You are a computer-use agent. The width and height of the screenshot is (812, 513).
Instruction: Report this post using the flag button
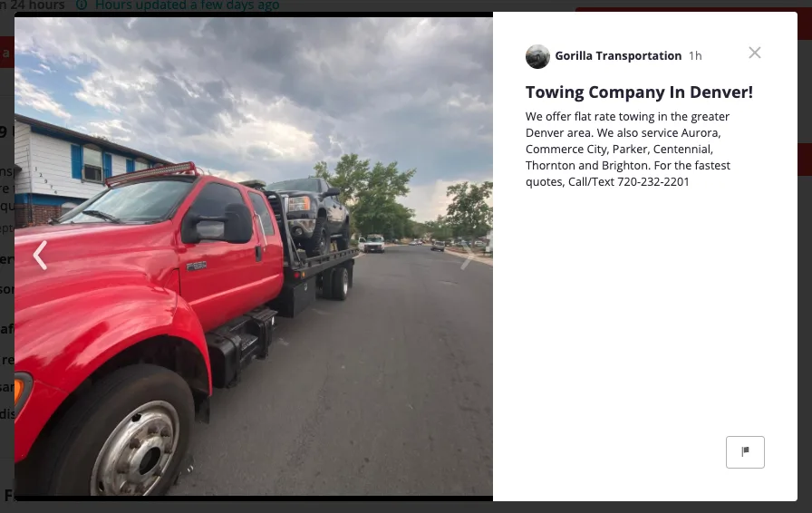[745, 452]
